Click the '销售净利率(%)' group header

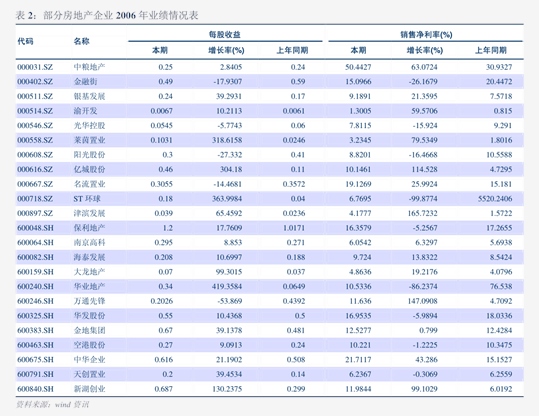pos(426,34)
